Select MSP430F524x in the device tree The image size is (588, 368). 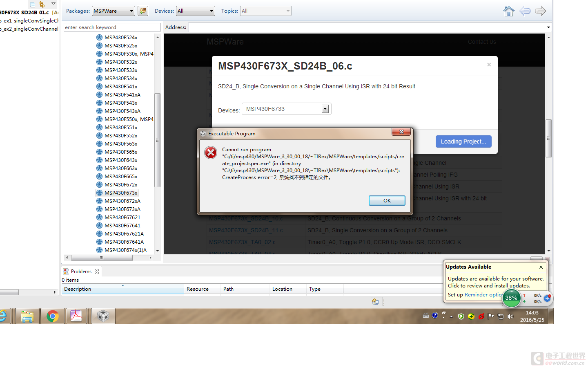[x=121, y=37]
